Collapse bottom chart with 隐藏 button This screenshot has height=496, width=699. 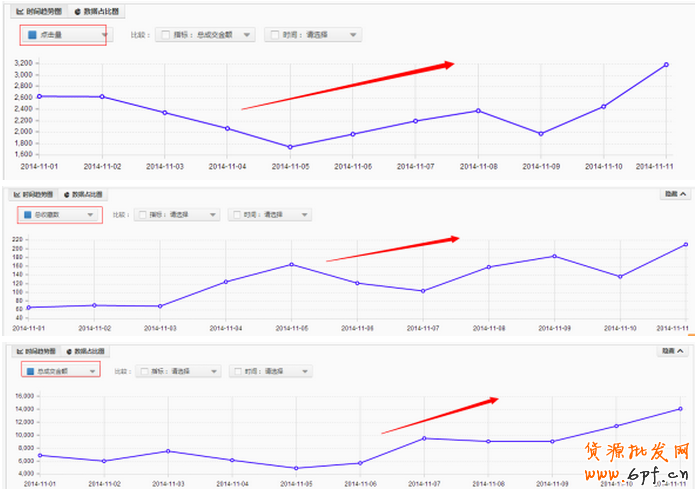pyautogui.click(x=674, y=351)
